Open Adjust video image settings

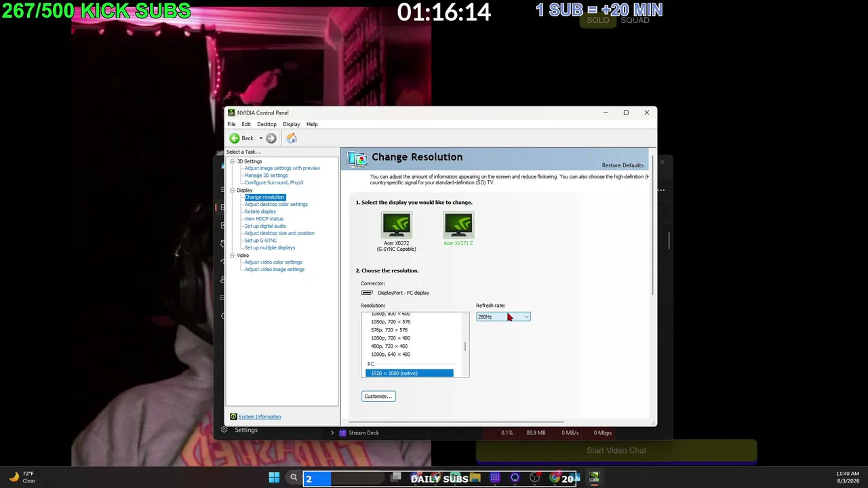click(x=275, y=270)
